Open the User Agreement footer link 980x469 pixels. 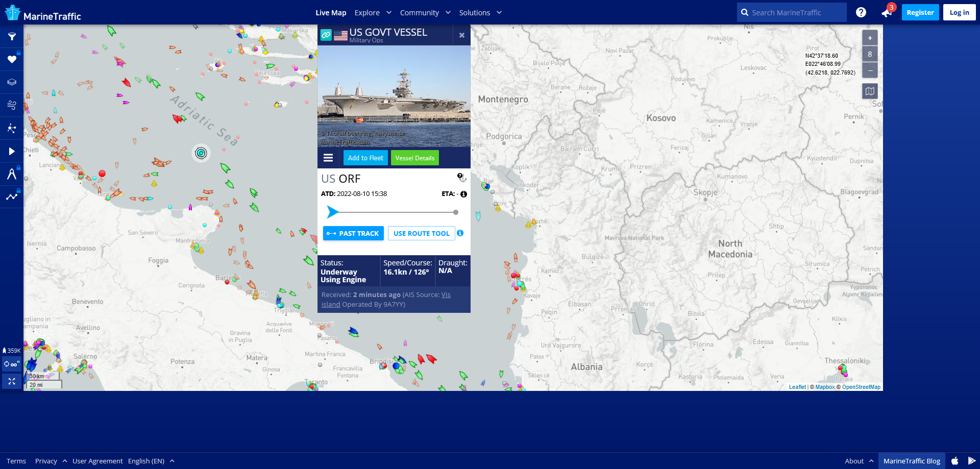pos(97,461)
